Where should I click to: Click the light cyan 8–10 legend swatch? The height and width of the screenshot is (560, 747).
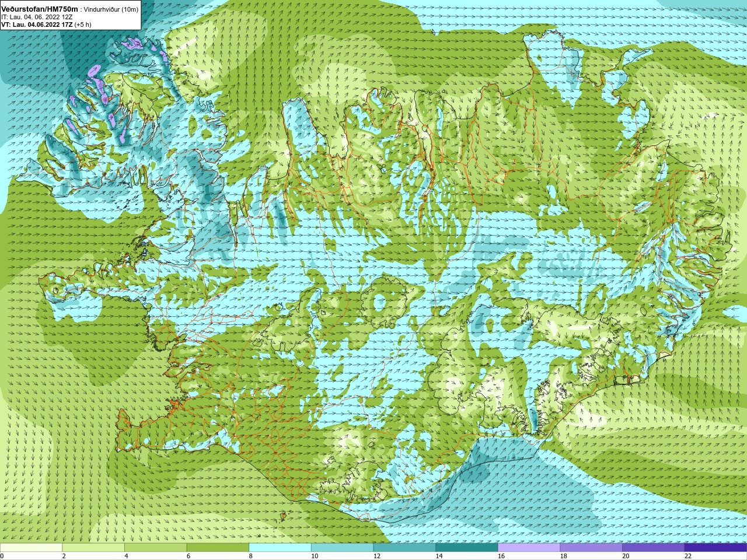click(x=280, y=547)
